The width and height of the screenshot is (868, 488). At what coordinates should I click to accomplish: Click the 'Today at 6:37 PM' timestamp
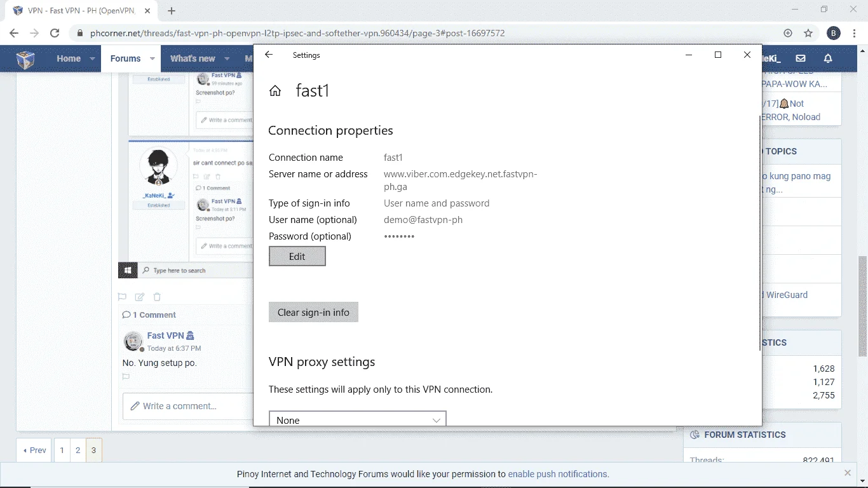pyautogui.click(x=174, y=348)
